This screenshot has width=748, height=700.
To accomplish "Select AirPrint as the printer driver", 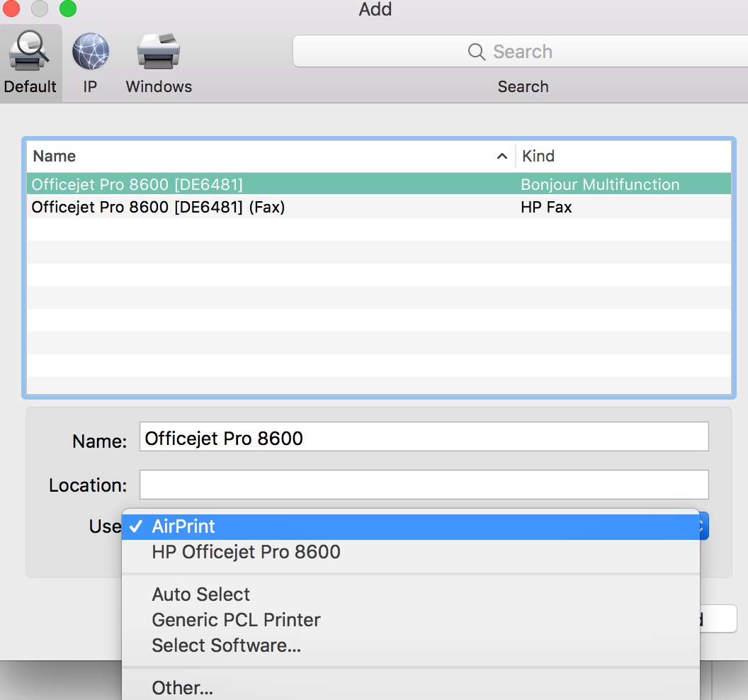I will [x=183, y=526].
